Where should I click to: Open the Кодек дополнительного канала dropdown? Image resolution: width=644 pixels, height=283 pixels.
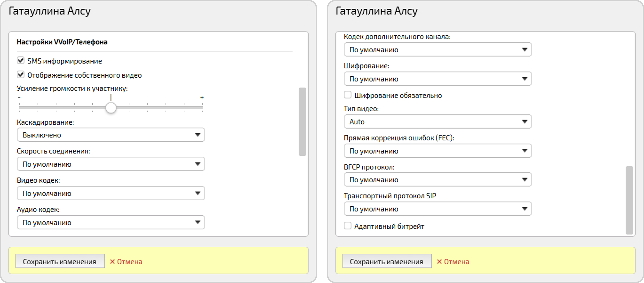point(438,50)
